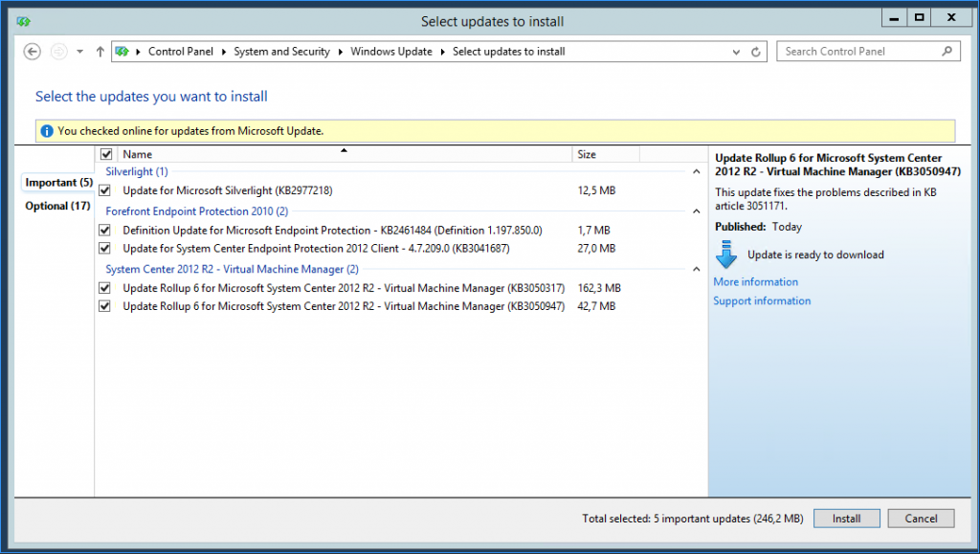The width and height of the screenshot is (980, 554).
Task: Select Forefront Endpoint Protection 2010 (2) header
Action: pos(197,211)
